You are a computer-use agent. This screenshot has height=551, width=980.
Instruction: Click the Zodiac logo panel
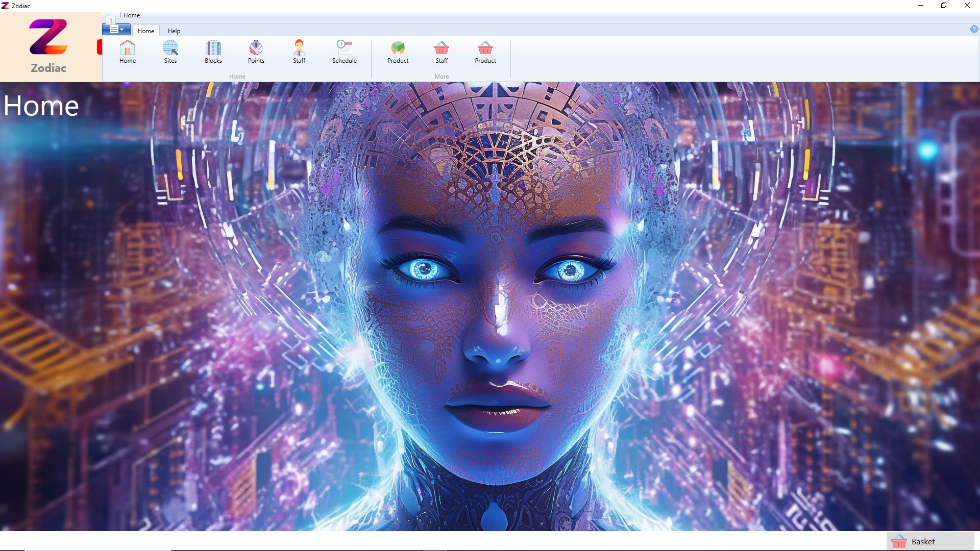coord(49,47)
